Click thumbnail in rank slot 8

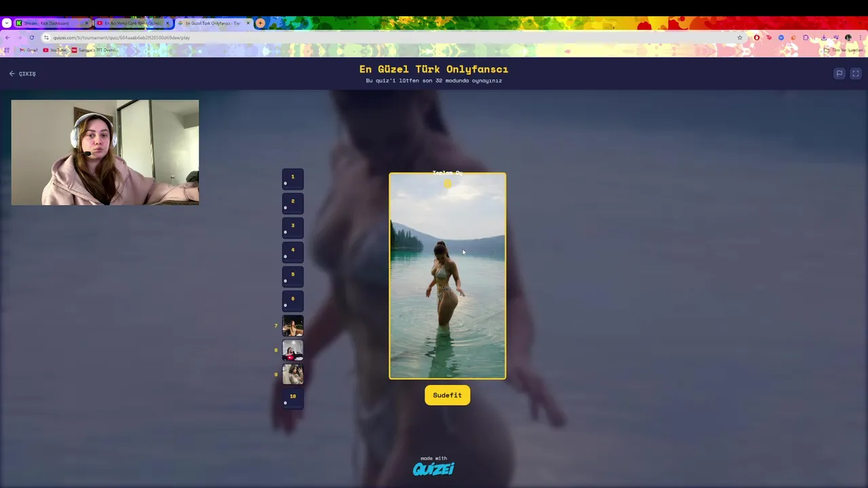click(x=293, y=350)
